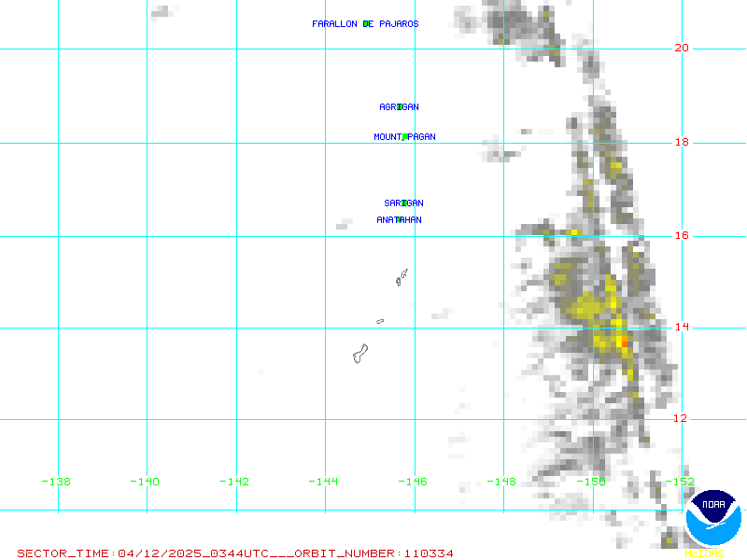Click latitude label 14

(x=682, y=327)
